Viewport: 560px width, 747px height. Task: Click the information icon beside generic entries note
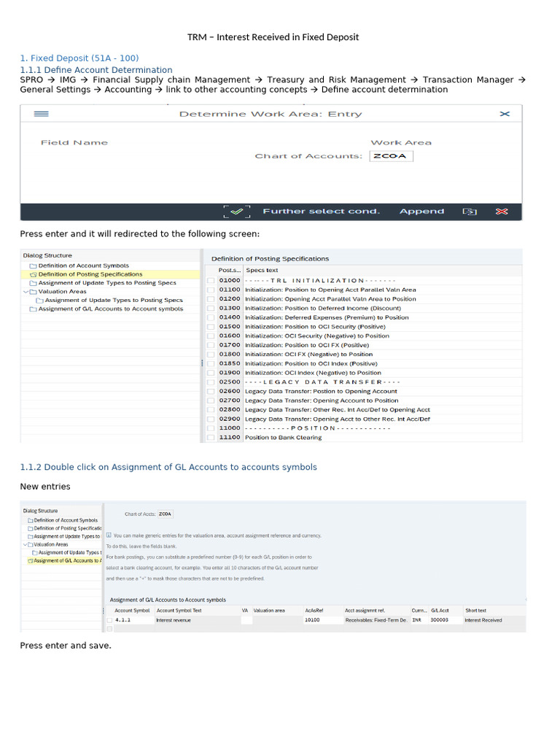109,535
